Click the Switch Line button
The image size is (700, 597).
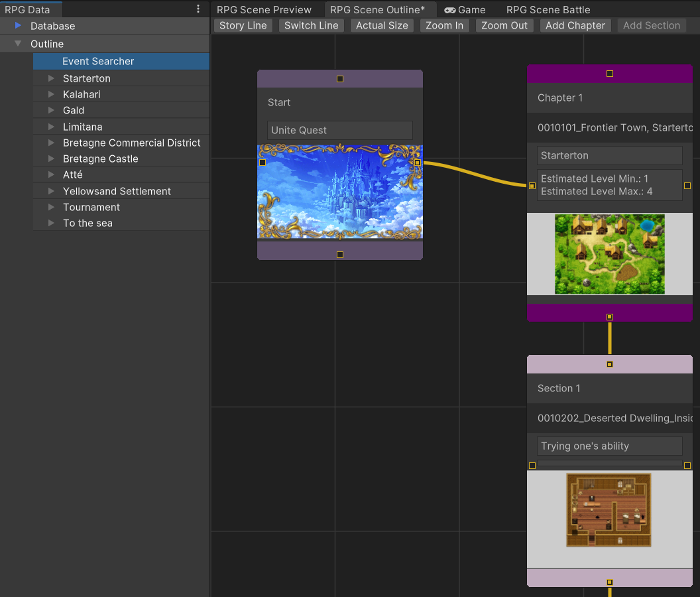(311, 26)
